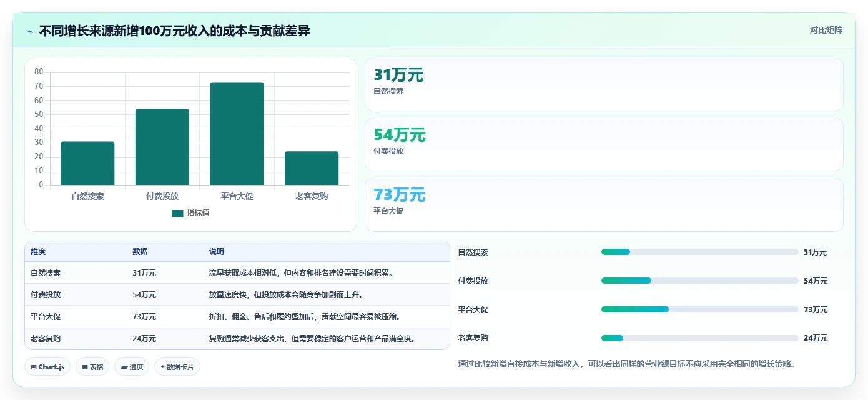Click description starting 放量速度快
Image resolution: width=868 pixels, height=400 pixels.
click(286, 295)
